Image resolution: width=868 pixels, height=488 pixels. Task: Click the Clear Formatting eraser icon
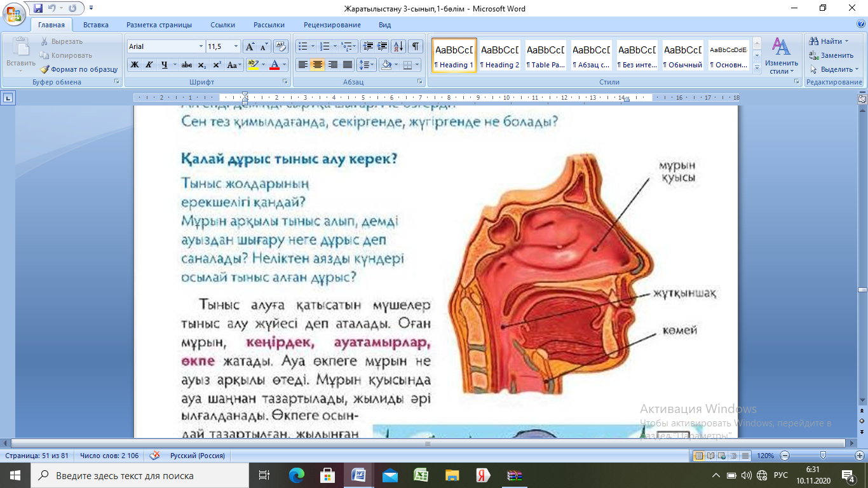(x=281, y=46)
